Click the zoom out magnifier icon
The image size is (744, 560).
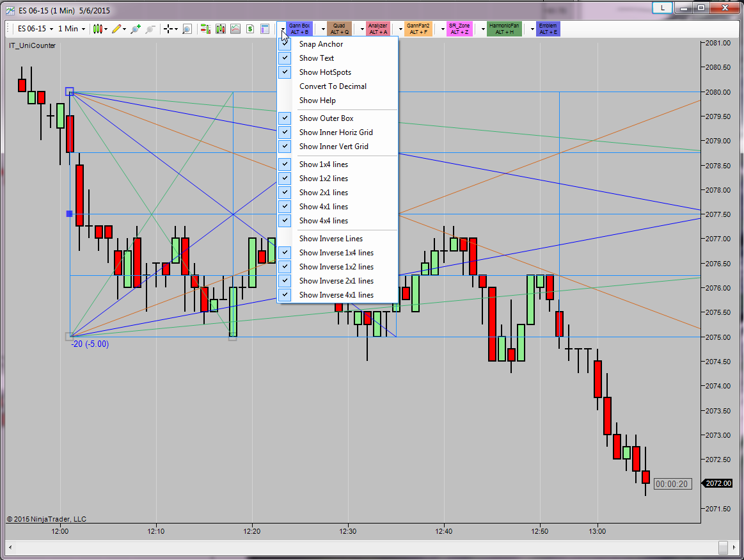[150, 29]
